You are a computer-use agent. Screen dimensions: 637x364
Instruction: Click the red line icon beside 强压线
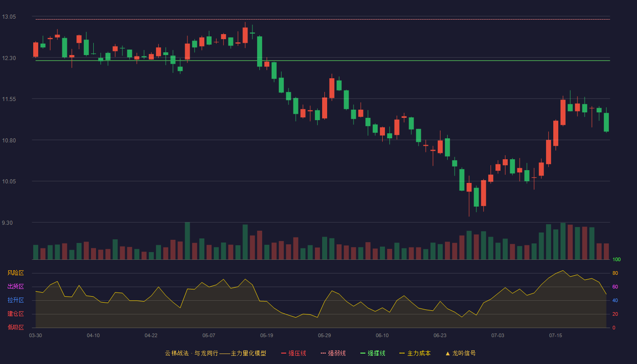coord(284,353)
